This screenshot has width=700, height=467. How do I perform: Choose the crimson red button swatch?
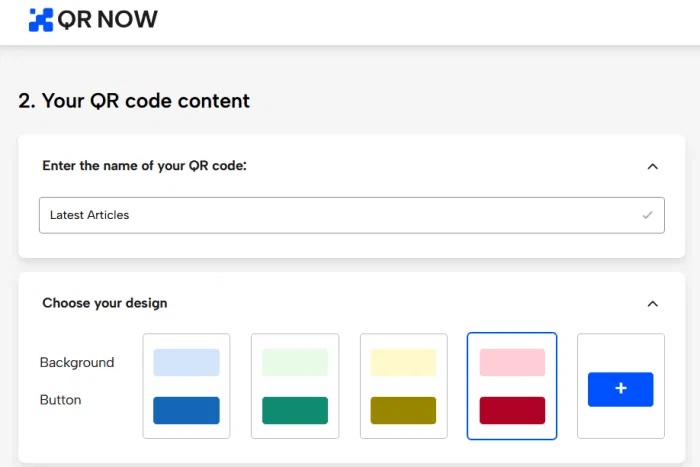click(x=512, y=410)
